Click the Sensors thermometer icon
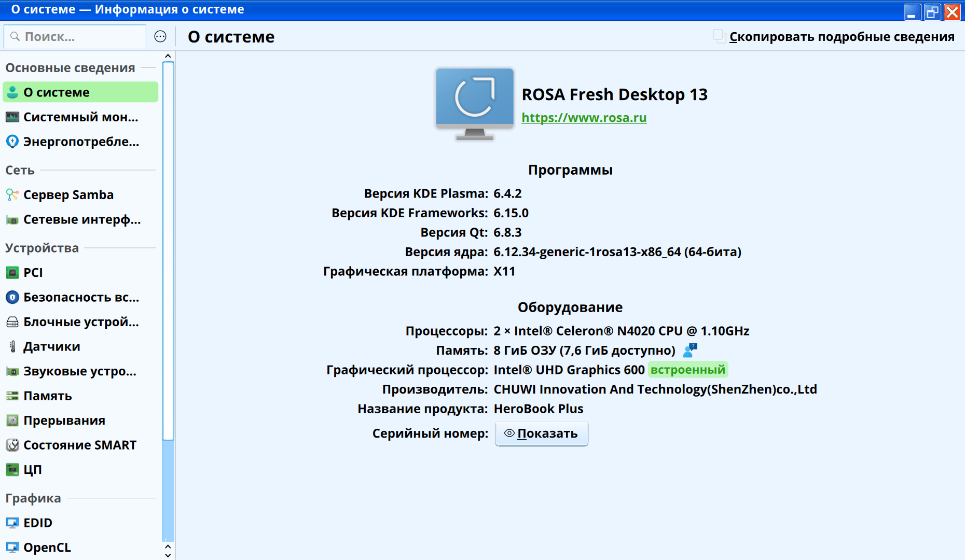The image size is (965, 560). click(x=12, y=346)
